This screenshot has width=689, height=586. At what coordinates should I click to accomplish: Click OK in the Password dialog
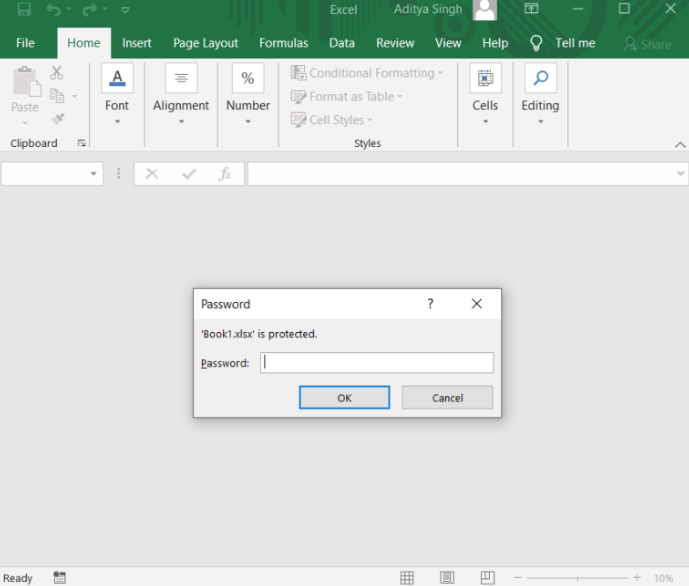(x=344, y=398)
